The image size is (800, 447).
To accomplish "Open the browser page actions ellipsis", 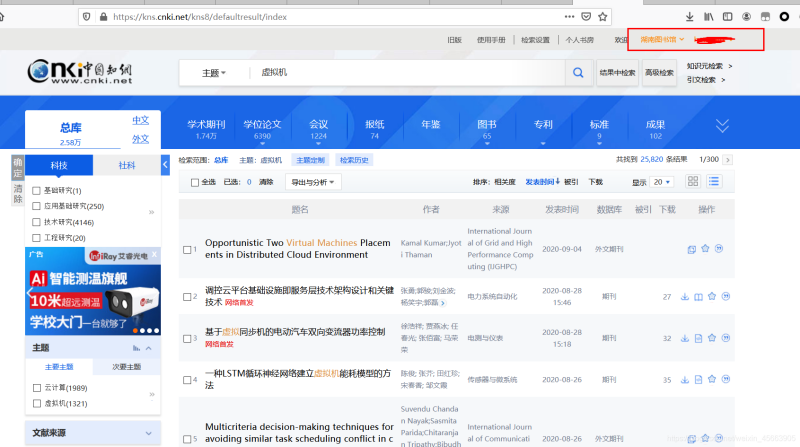I will click(x=569, y=17).
